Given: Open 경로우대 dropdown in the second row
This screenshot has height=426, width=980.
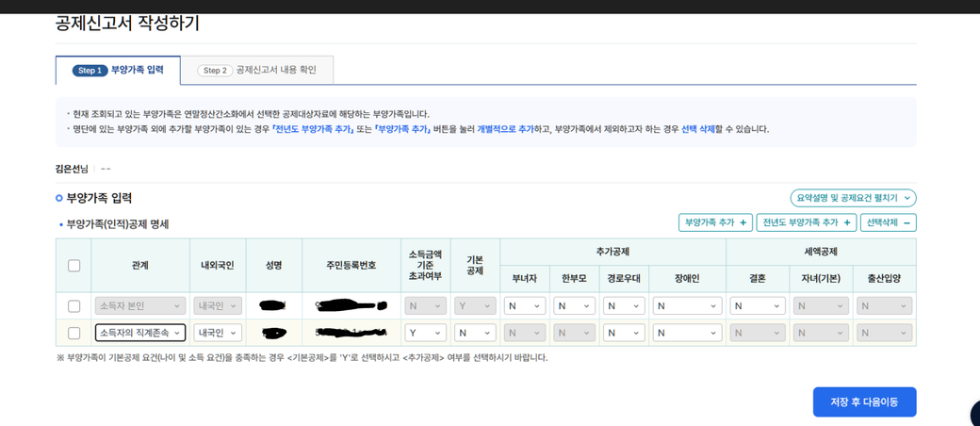Looking at the screenshot, I should click(624, 333).
